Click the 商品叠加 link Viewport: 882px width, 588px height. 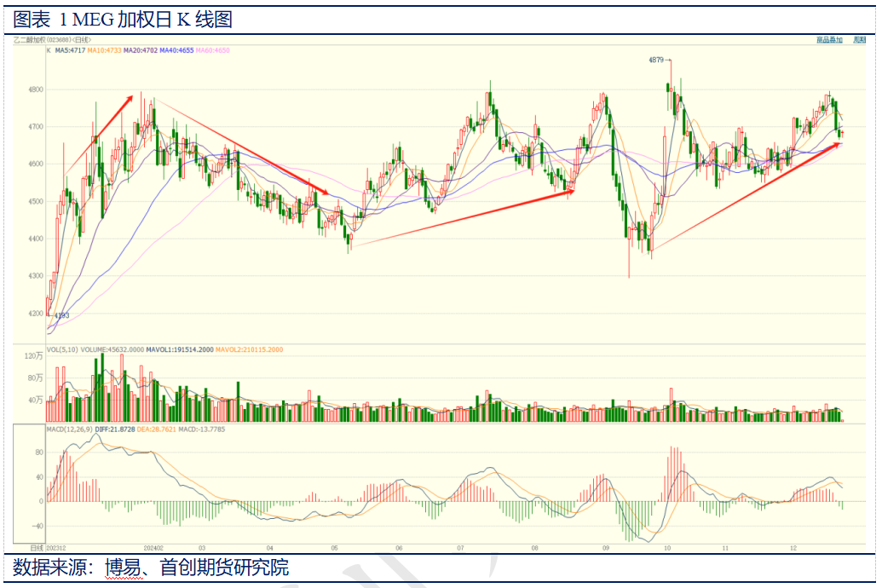coord(828,40)
